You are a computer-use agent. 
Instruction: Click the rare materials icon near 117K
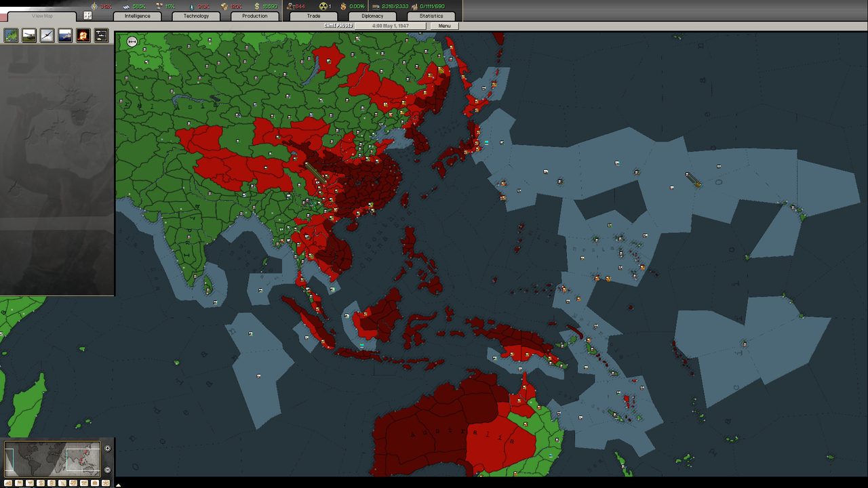point(158,6)
